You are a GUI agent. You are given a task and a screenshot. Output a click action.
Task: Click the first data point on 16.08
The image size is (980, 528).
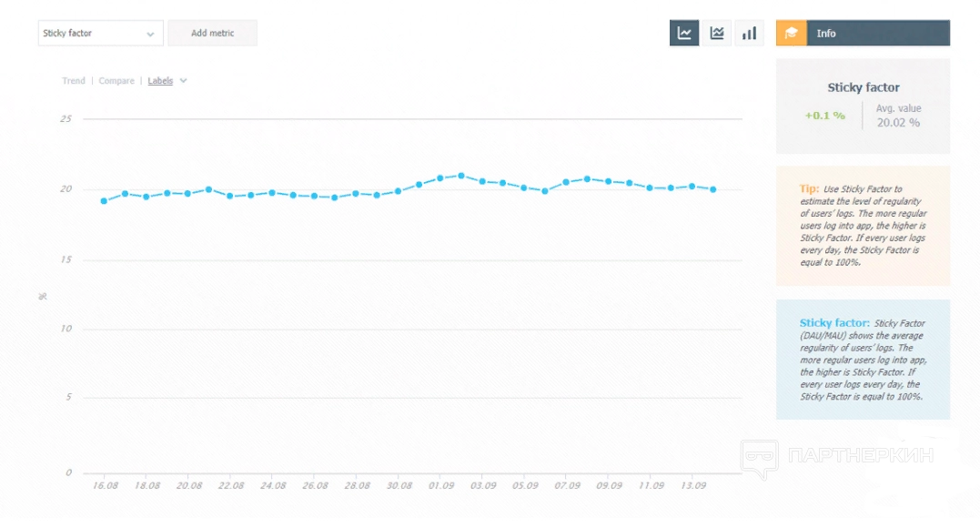coord(104,201)
